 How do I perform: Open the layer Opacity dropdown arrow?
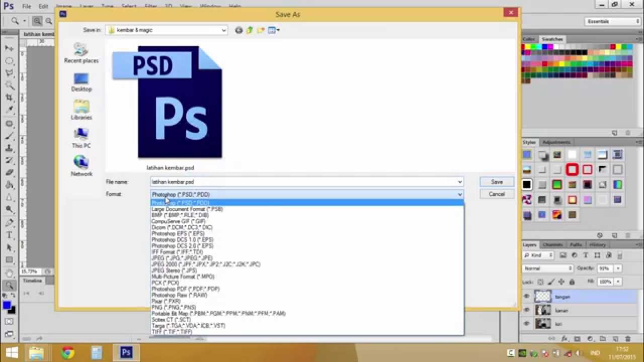click(x=618, y=268)
